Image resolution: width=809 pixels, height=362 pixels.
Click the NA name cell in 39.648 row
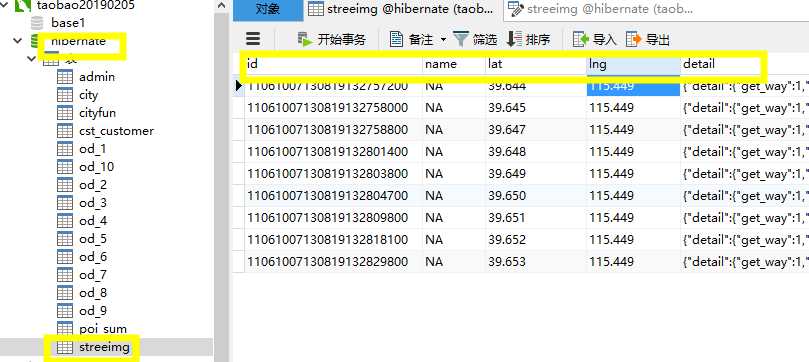coord(454,152)
